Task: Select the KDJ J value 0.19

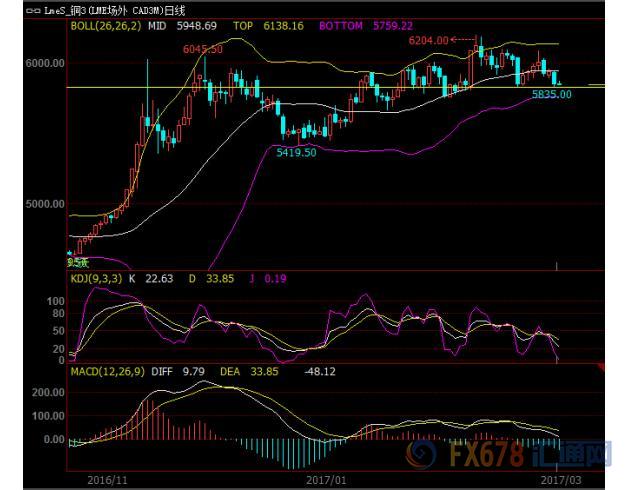Action: 275,279
